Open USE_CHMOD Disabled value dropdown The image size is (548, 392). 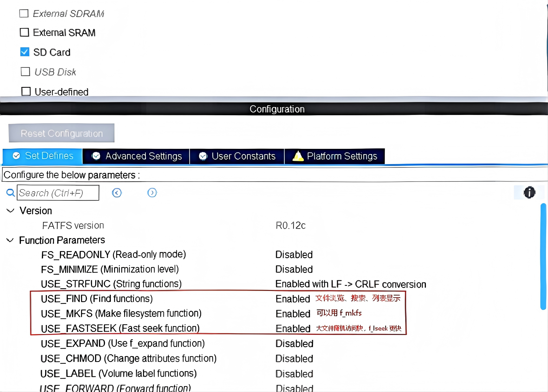(294, 359)
